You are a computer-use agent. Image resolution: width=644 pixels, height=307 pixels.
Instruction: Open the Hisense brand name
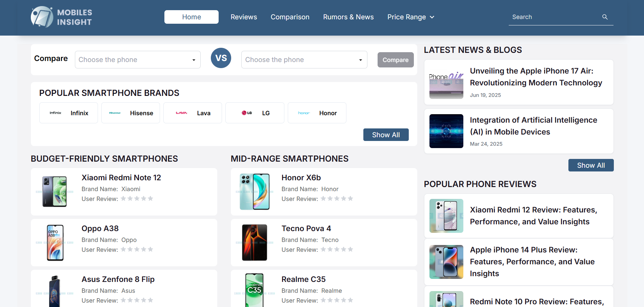point(142,113)
